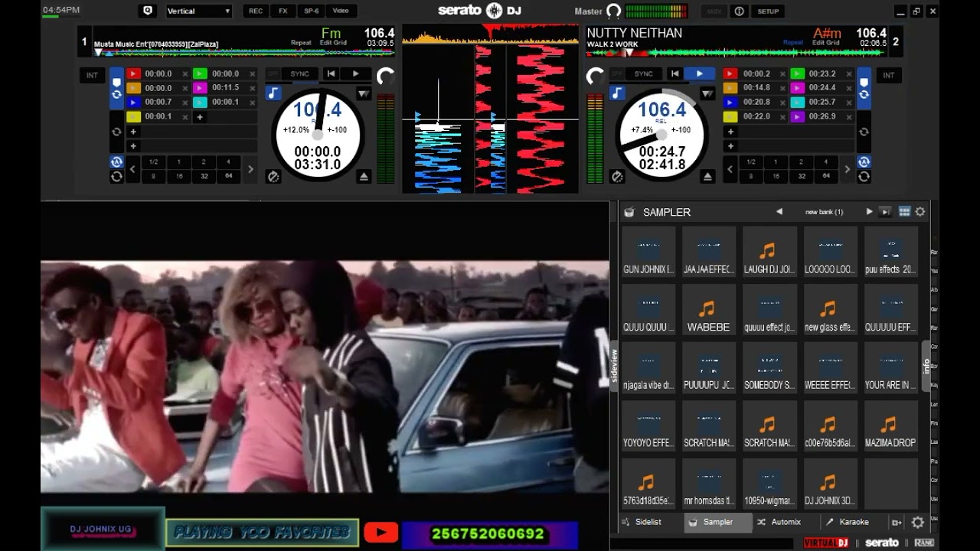This screenshot has width=980, height=551.
Task: Open the SP-6 sampler panel
Action: 311,11
